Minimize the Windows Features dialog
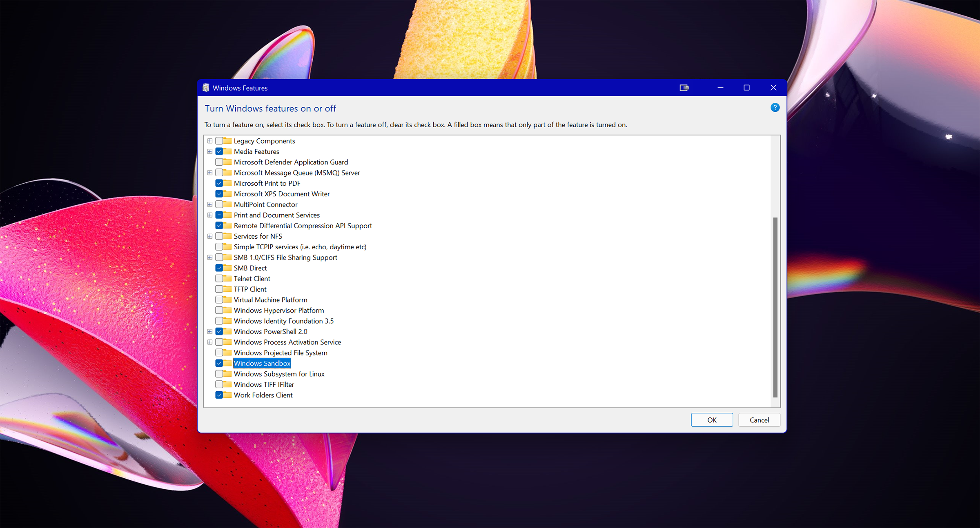The width and height of the screenshot is (980, 528). click(720, 88)
